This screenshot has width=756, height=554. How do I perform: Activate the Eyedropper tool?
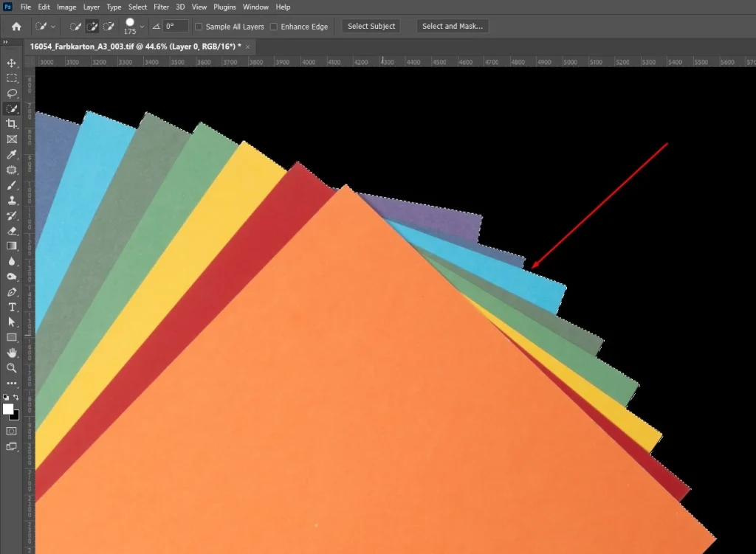point(12,154)
